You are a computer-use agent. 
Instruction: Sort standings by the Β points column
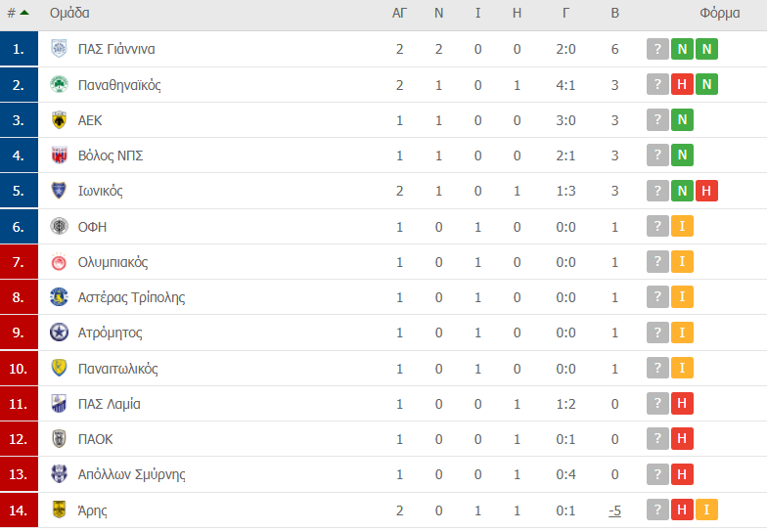(x=614, y=14)
